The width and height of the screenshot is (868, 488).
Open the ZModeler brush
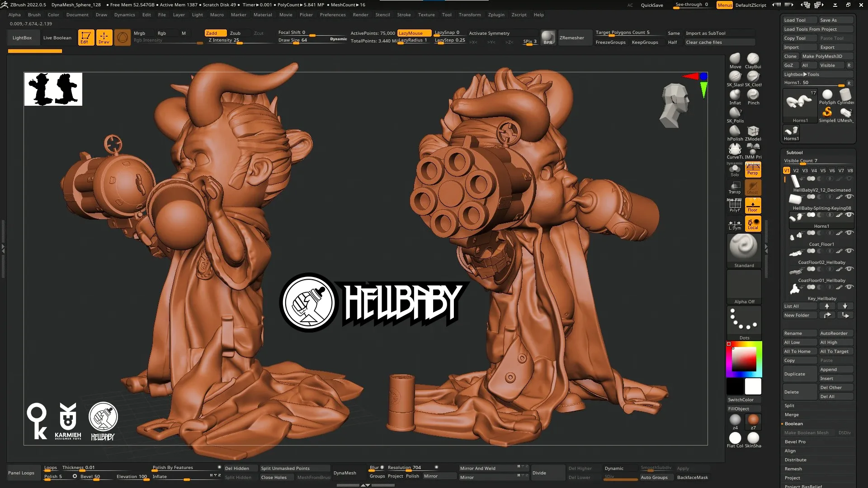[753, 131]
